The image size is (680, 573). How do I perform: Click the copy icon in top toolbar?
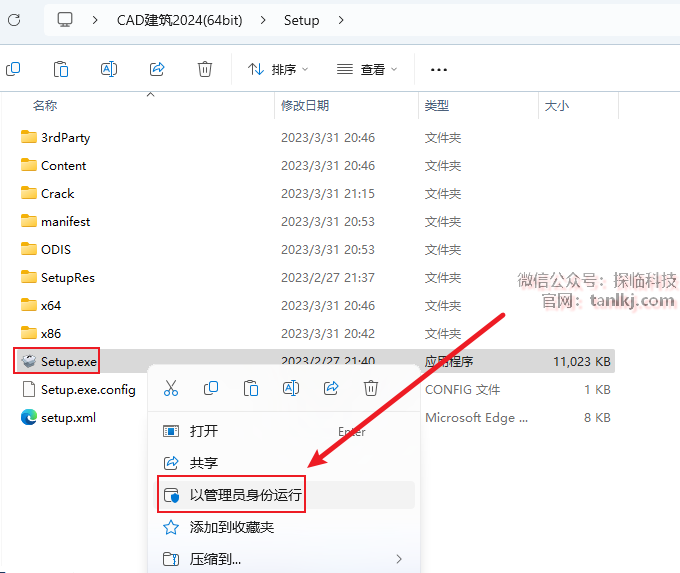click(13, 69)
